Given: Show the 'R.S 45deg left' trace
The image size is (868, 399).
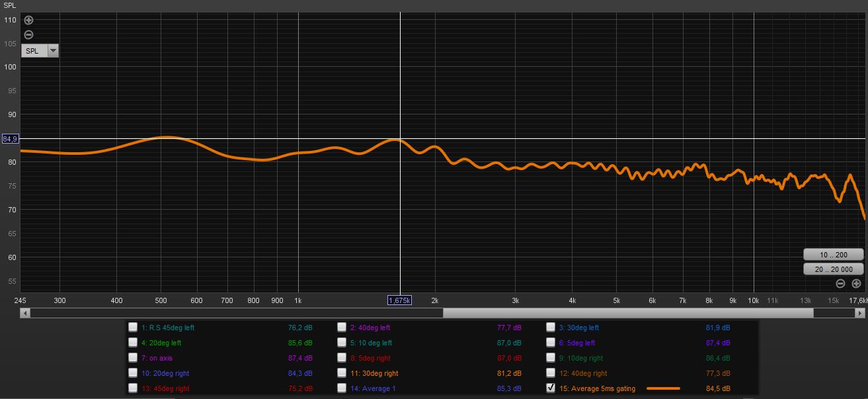Looking at the screenshot, I should (x=133, y=328).
